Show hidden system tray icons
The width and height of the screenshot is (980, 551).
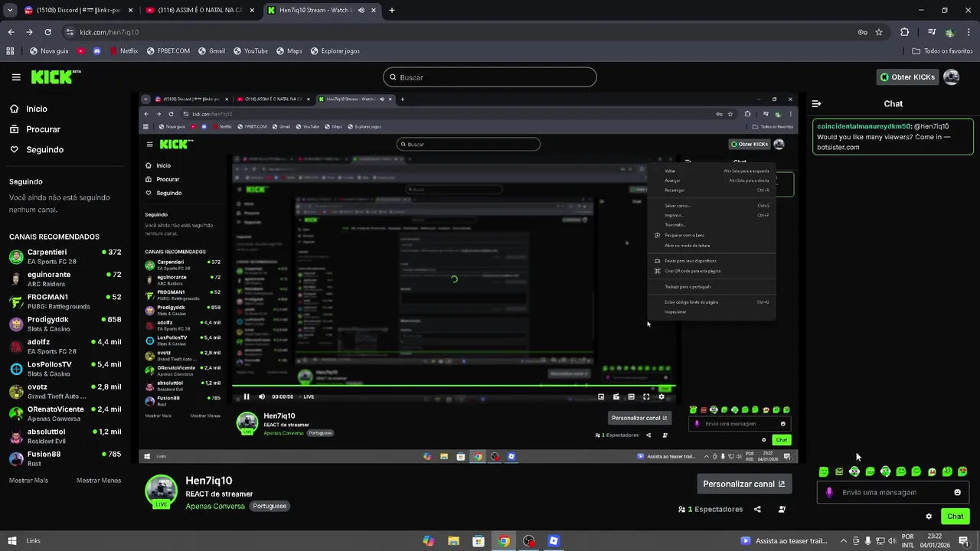coord(844,541)
